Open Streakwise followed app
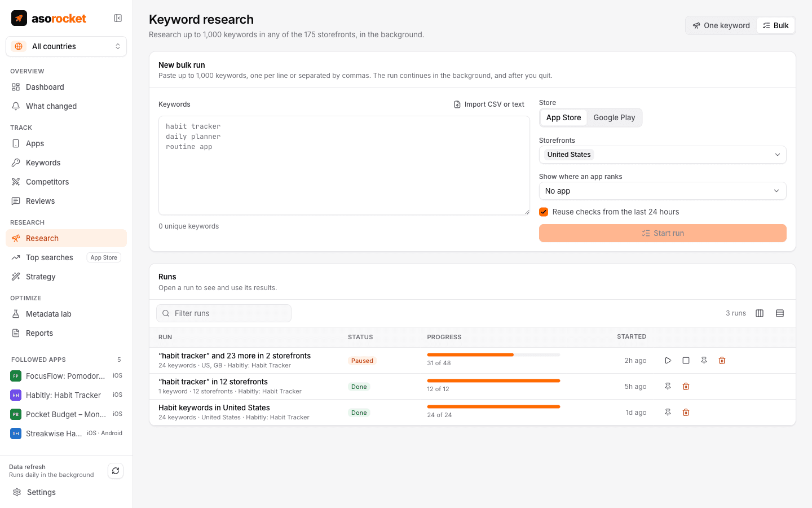The image size is (812, 508). (67, 433)
